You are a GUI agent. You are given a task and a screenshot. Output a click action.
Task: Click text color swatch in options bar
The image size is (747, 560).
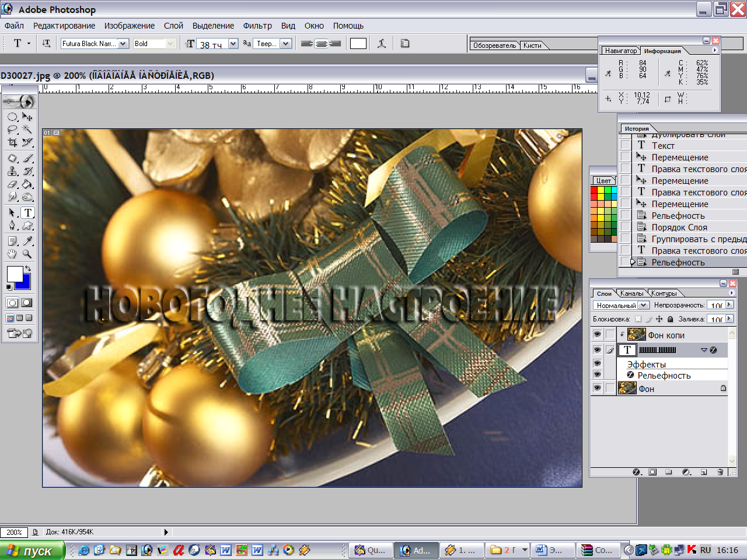coord(358,44)
